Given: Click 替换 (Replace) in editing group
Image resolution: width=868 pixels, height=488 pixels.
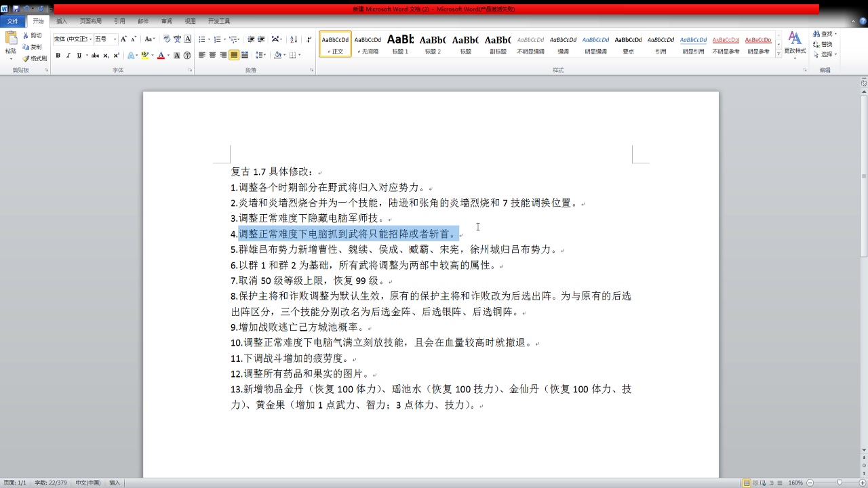Looking at the screenshot, I should pyautogui.click(x=823, y=44).
